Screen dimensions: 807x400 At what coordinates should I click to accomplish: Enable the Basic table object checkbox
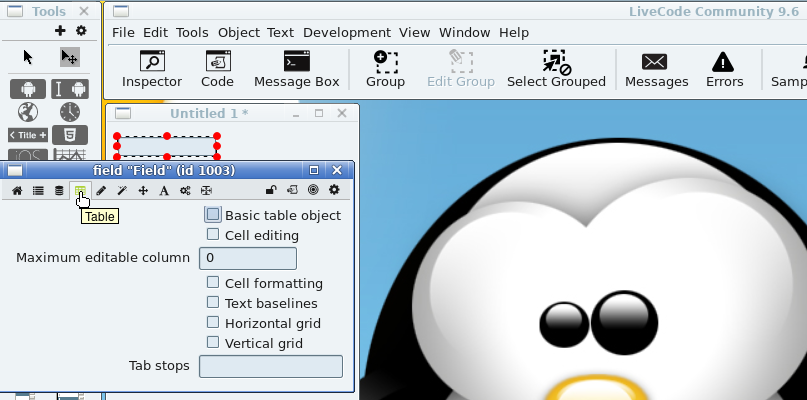point(213,215)
